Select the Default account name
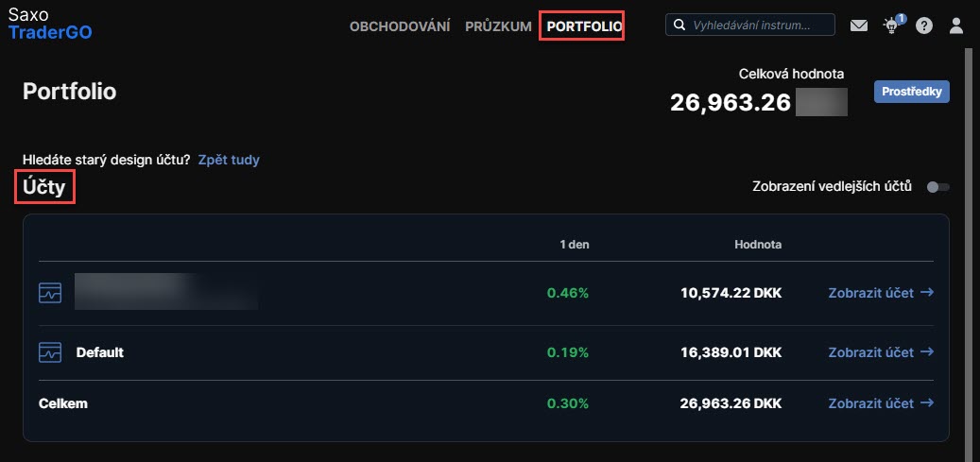This screenshot has width=980, height=462. point(100,352)
